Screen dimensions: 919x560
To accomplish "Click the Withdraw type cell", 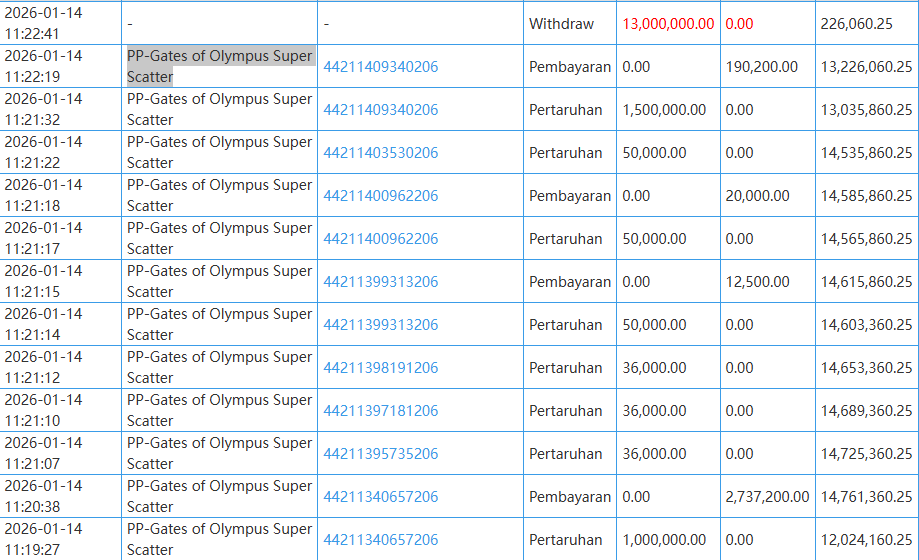I will tap(561, 24).
